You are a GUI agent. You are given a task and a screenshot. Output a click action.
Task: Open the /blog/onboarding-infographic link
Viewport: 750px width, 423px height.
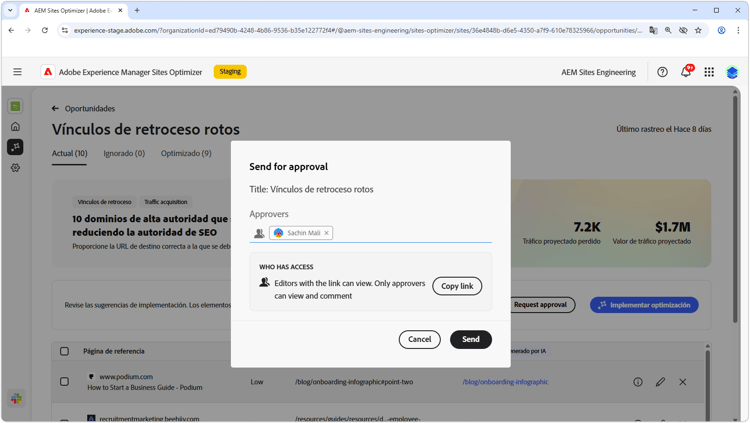tap(505, 382)
